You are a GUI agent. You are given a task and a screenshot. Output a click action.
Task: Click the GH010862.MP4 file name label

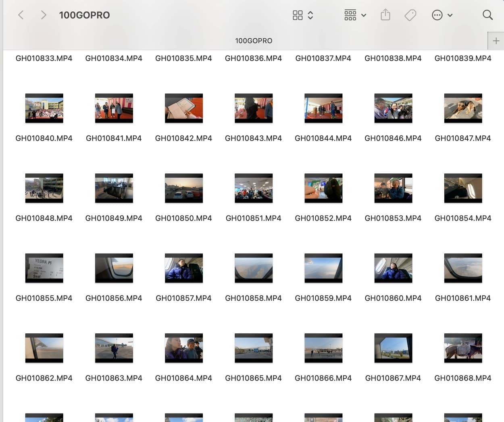[44, 378]
